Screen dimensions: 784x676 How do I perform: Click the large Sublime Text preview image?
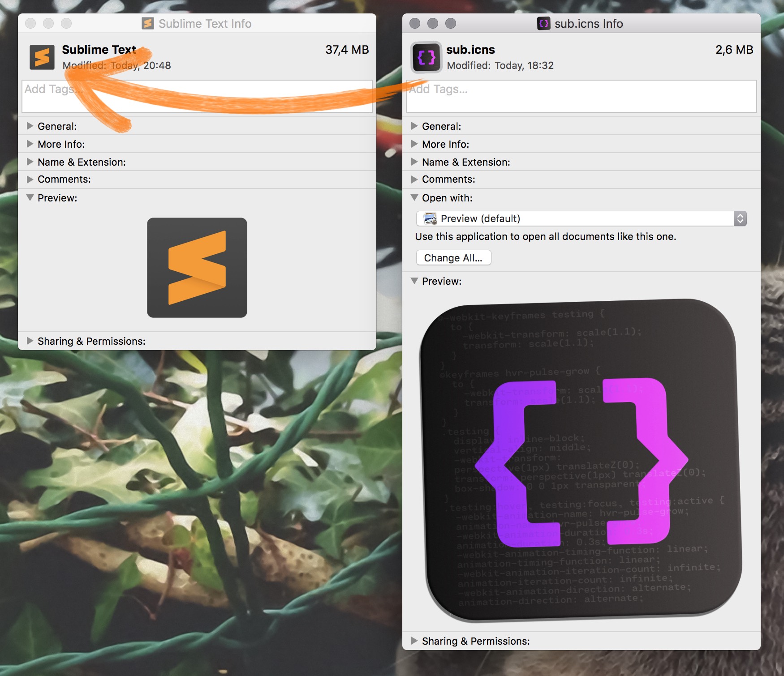[197, 268]
